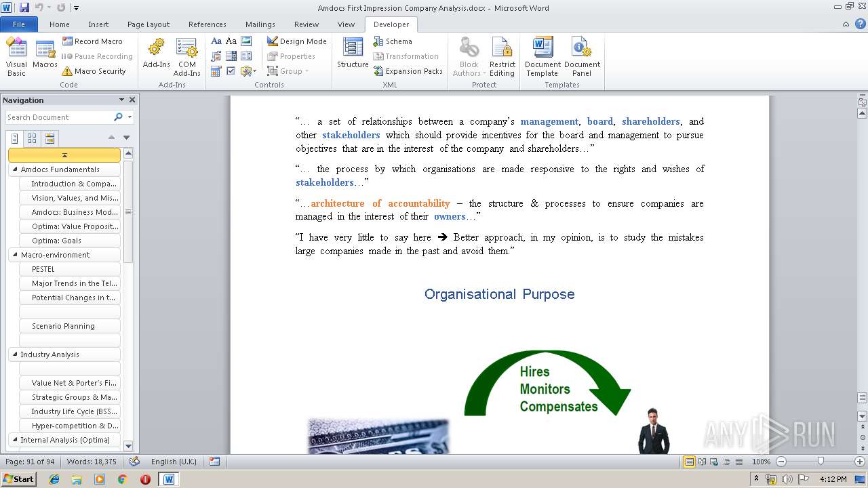The height and width of the screenshot is (488, 868).
Task: Open the Visual Basic editor
Action: 16,57
